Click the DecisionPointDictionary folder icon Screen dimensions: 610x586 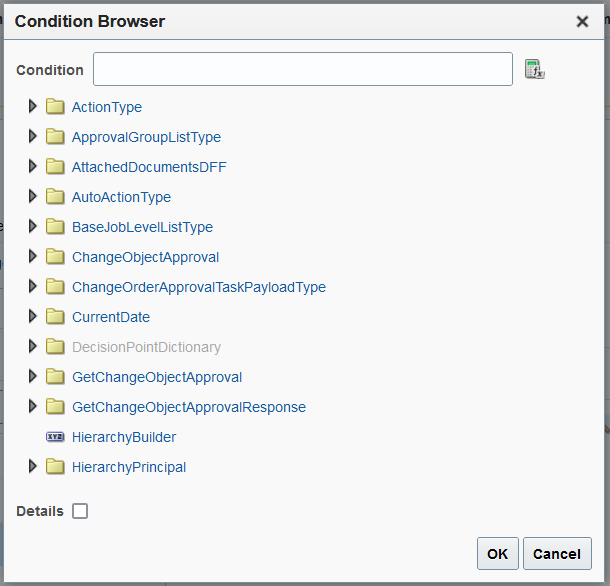pos(55,346)
